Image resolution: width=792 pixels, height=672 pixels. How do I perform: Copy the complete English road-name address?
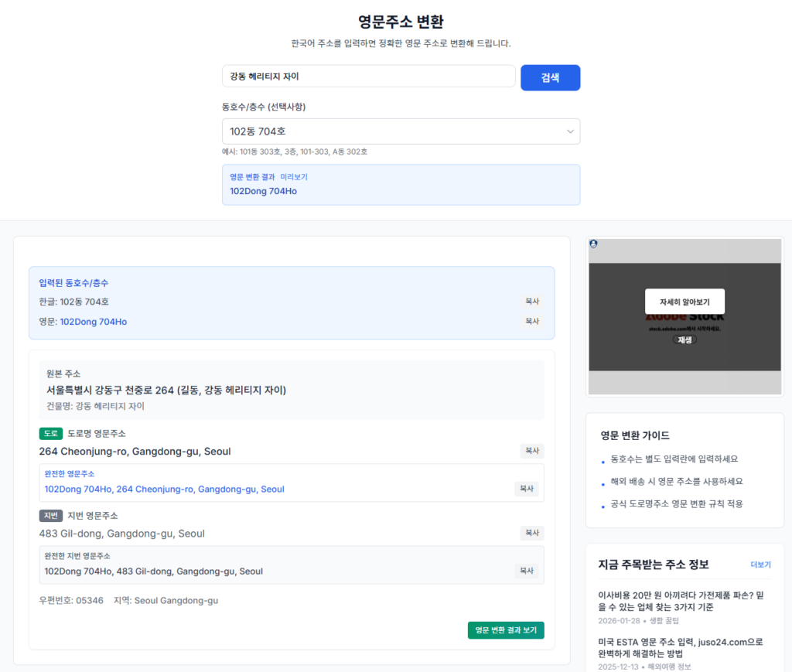click(x=526, y=490)
